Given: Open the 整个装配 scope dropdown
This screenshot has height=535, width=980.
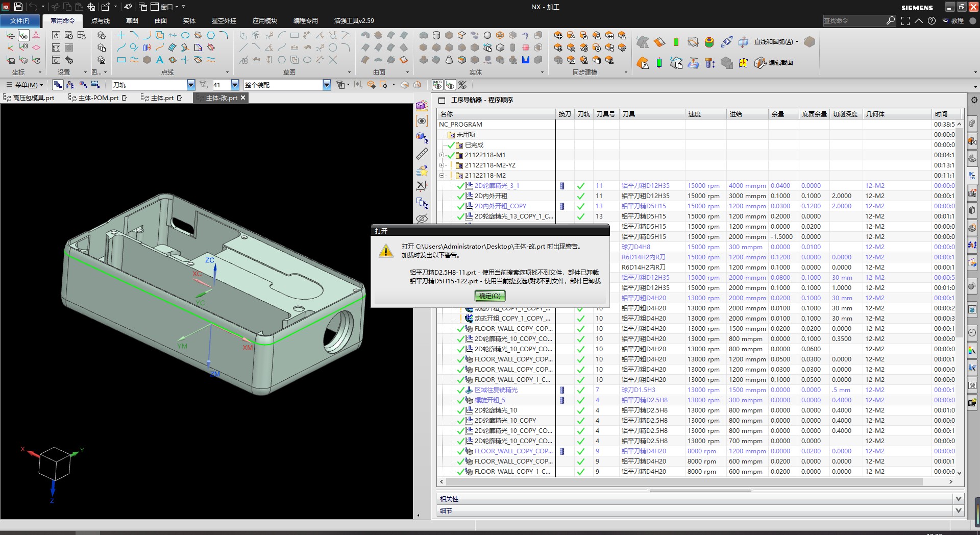Looking at the screenshot, I should pos(327,85).
